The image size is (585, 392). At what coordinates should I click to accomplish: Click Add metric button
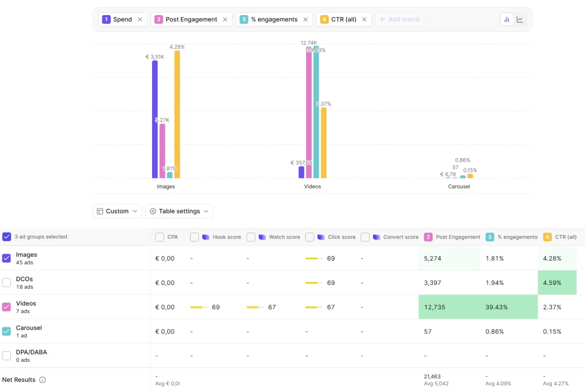400,19
